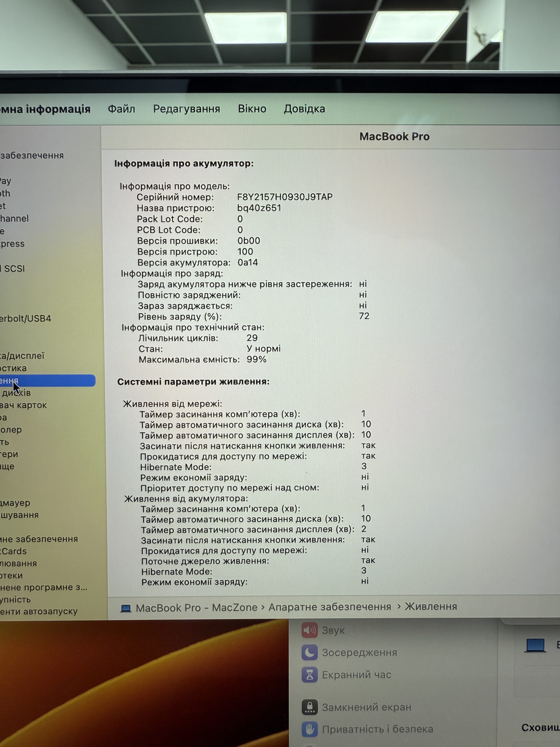
Task: Click Апаратне забезпечення in the path bar
Action: pyautogui.click(x=330, y=607)
